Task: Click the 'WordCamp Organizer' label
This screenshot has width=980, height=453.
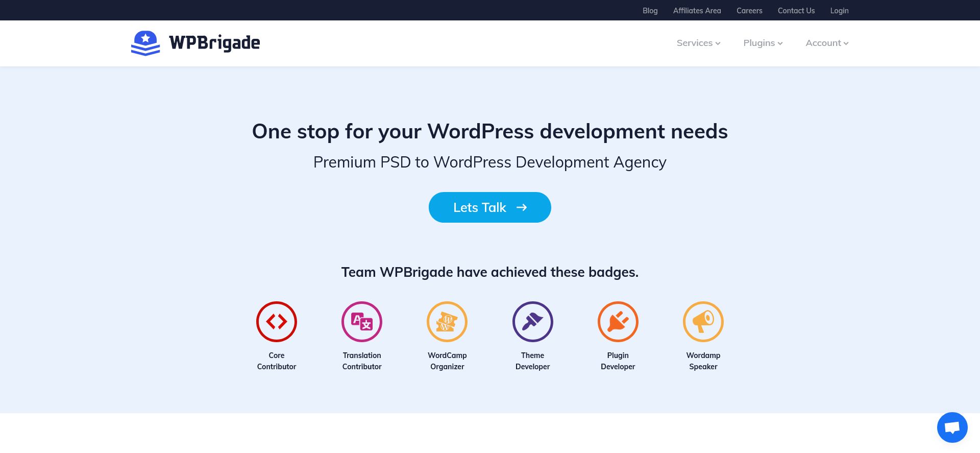Action: [447, 361]
